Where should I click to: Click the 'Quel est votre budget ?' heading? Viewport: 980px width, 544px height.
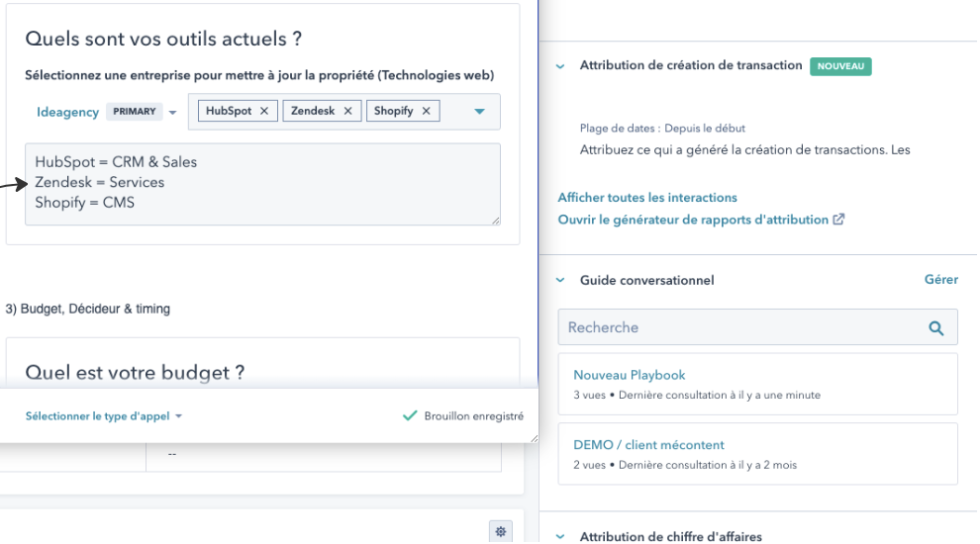135,373
